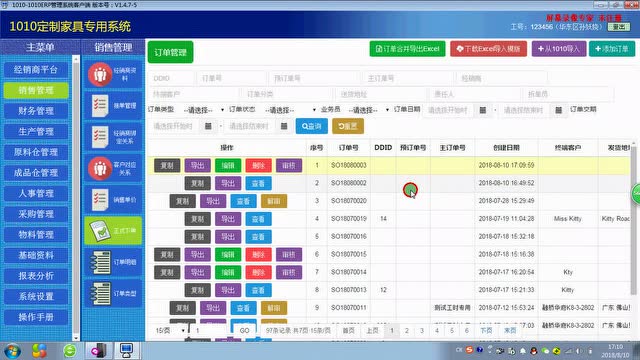Click 审核 for order SO18080003
This screenshot has width=640, height=360.
(x=289, y=165)
